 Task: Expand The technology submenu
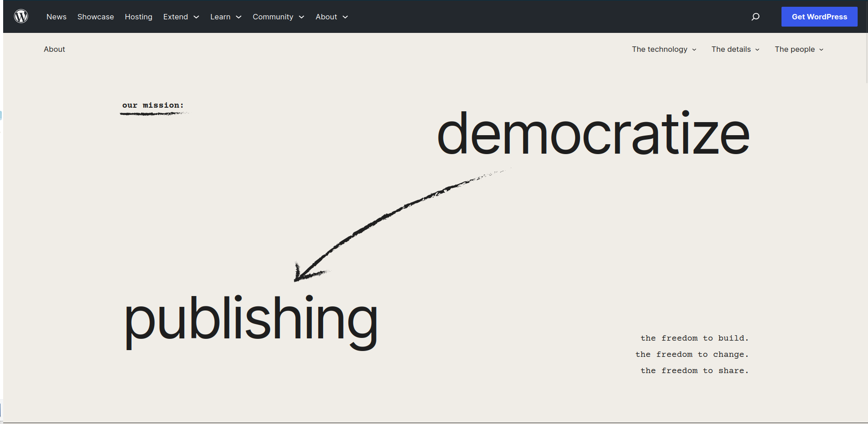pos(664,49)
